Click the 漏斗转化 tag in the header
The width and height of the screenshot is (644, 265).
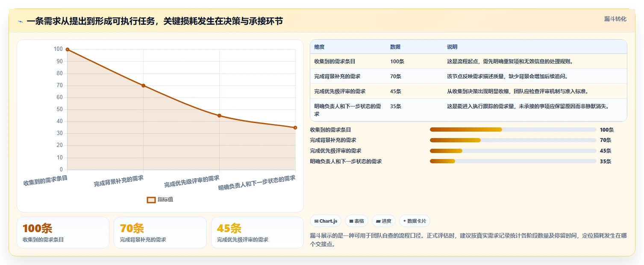[x=615, y=19]
